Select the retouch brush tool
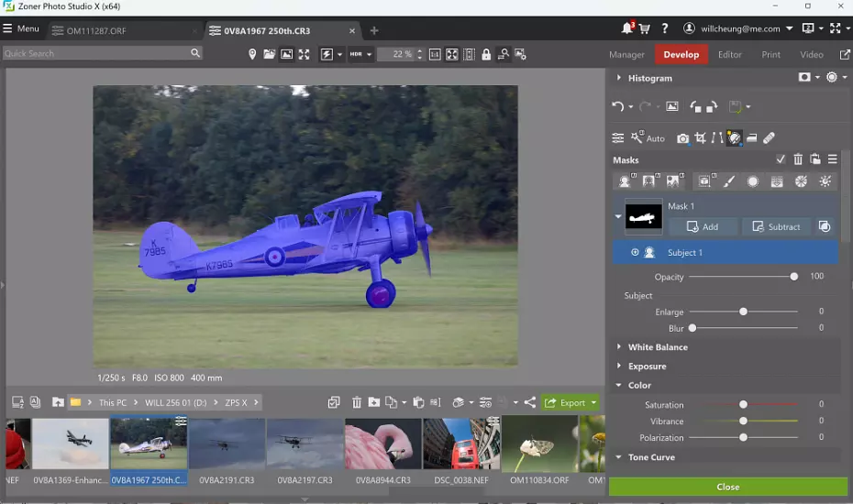Image resolution: width=853 pixels, height=504 pixels. pyautogui.click(x=769, y=138)
